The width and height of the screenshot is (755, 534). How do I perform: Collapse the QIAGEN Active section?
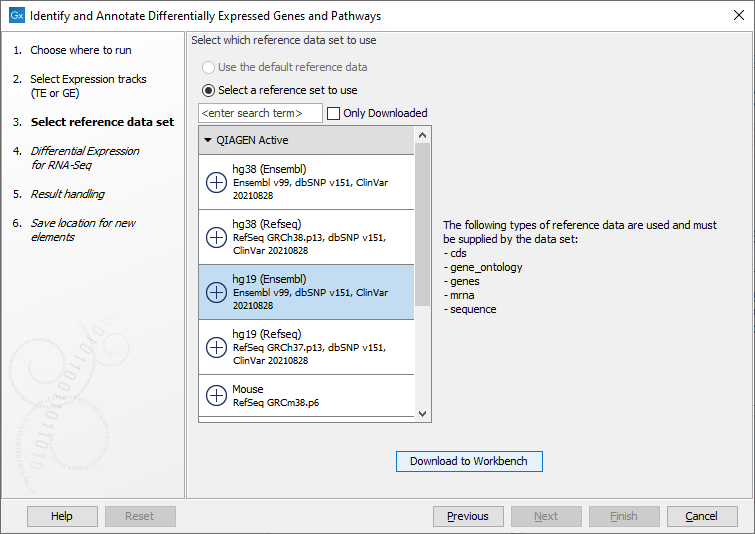[x=208, y=140]
